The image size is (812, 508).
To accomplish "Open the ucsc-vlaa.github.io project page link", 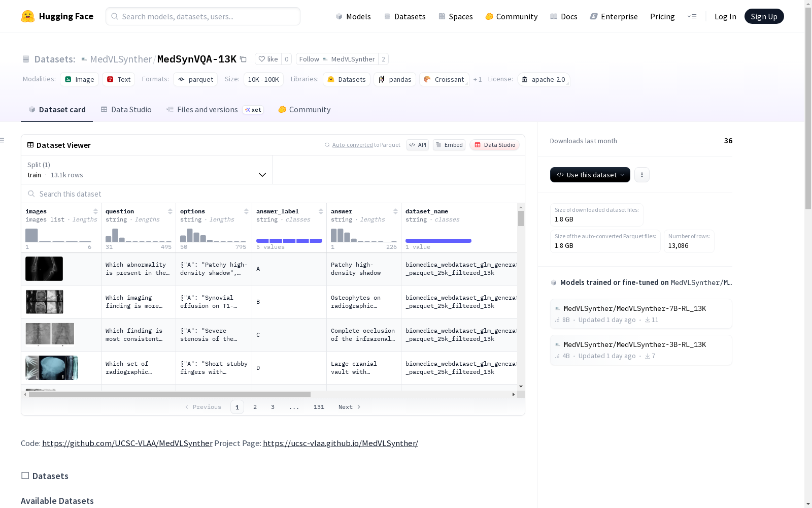I will click(x=341, y=443).
